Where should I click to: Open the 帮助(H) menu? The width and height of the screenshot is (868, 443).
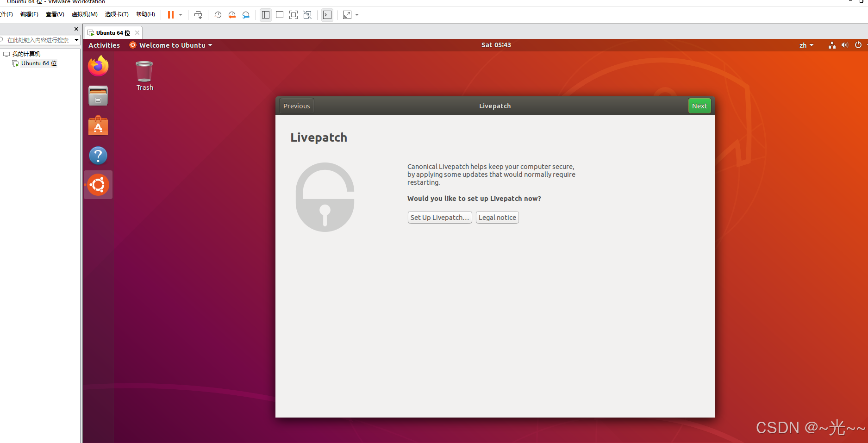pos(145,14)
